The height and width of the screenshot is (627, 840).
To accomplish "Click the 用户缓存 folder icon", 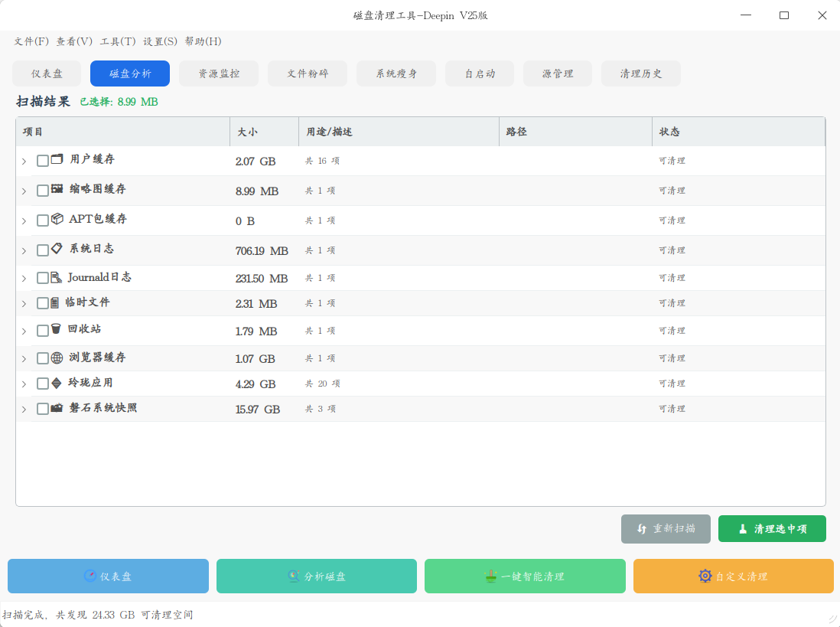I will (x=57, y=159).
